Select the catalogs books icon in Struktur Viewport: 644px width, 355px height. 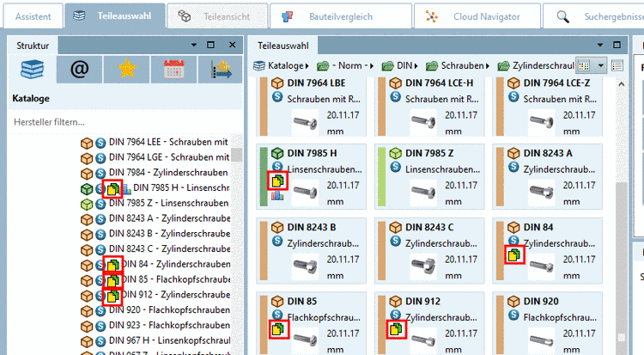33,69
